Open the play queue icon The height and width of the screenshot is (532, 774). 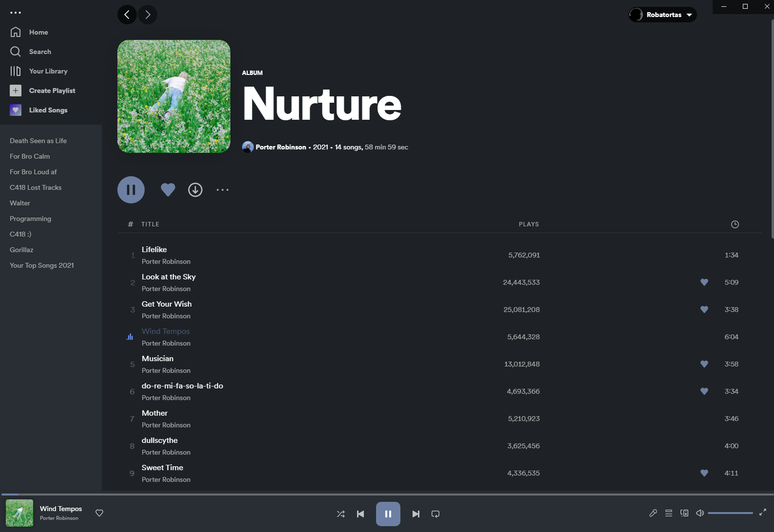click(669, 513)
